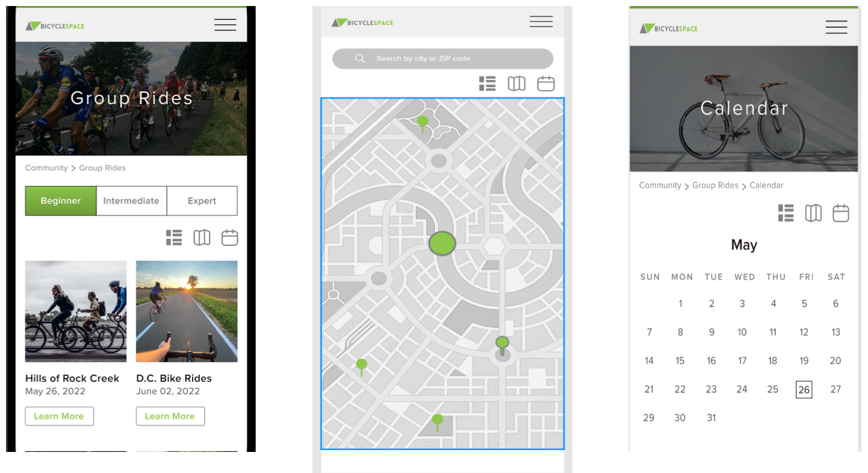Click the June 02, 2022 date text
868x473 pixels.
point(168,391)
